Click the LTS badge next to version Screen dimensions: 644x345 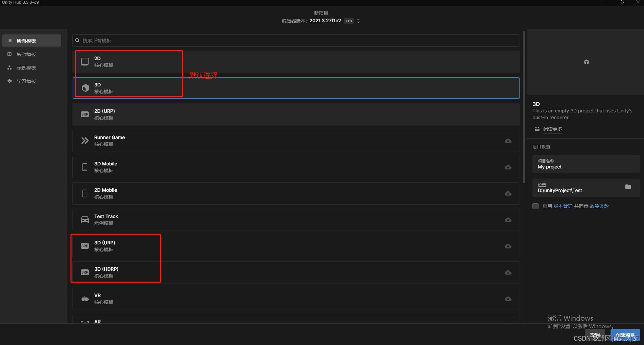pyautogui.click(x=349, y=21)
